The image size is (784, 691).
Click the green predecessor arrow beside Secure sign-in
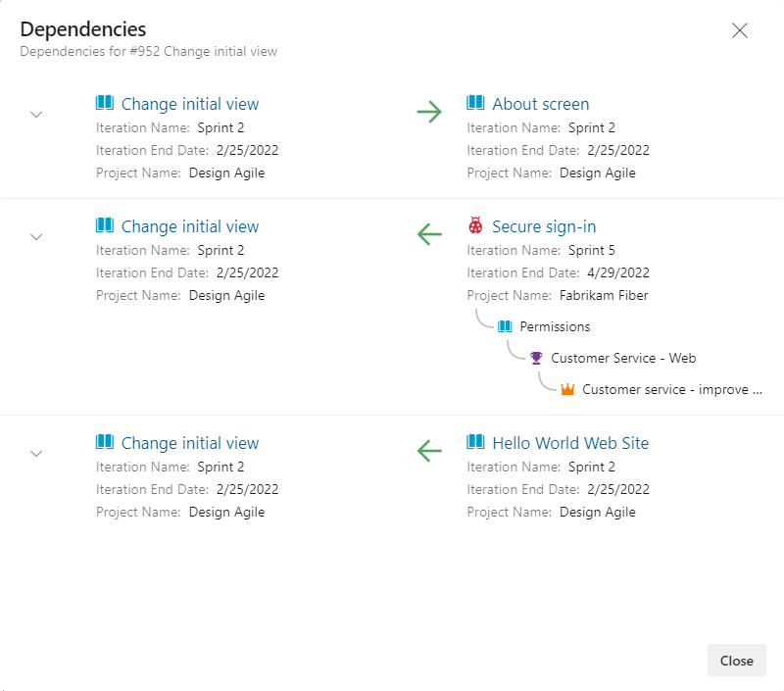coord(429,234)
